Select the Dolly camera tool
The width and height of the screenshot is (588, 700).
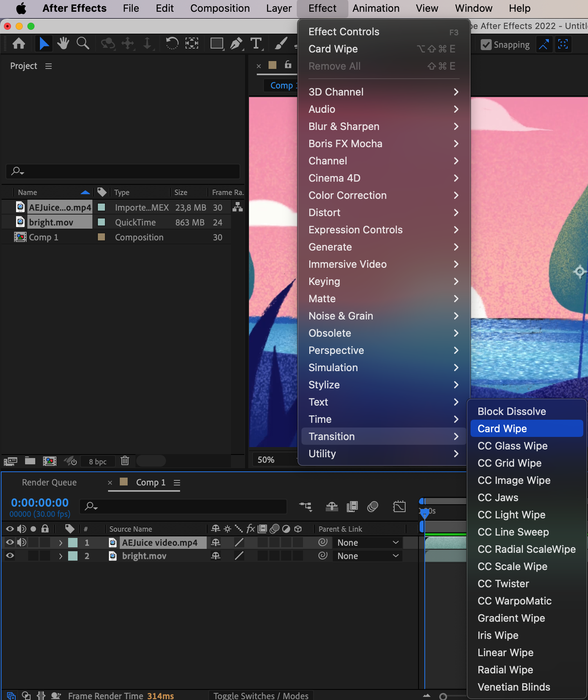click(x=147, y=43)
